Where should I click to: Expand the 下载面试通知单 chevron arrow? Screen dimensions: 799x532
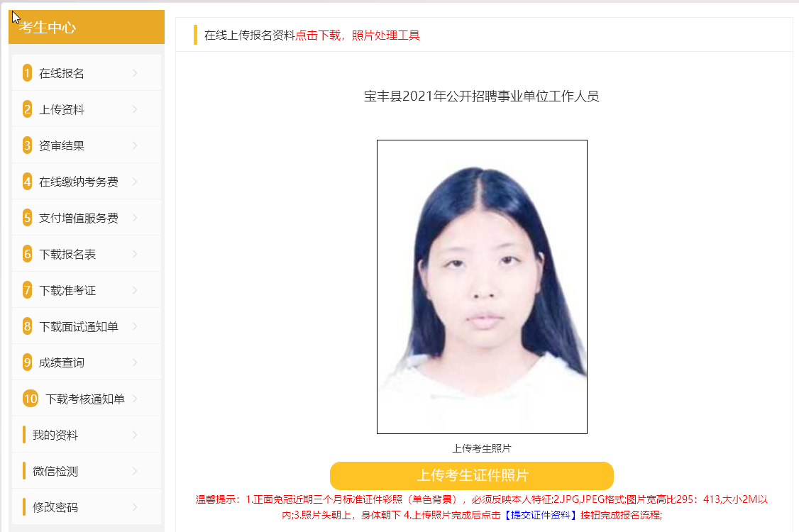point(135,326)
